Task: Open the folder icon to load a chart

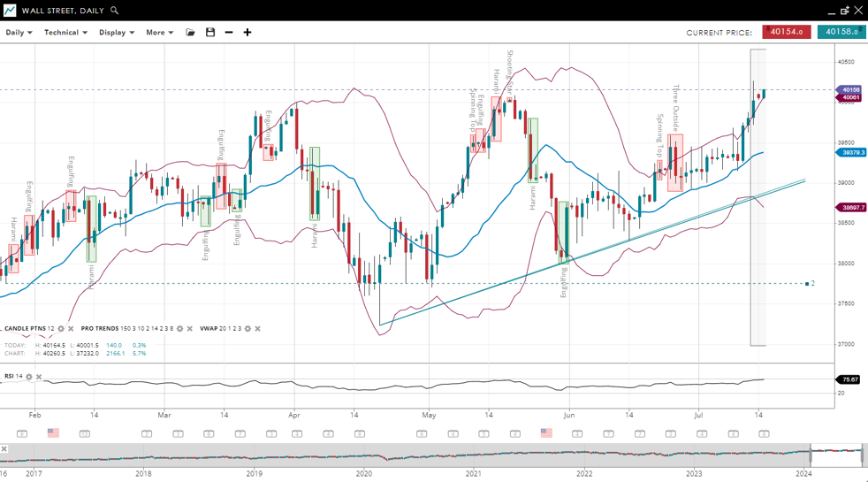Action: pyautogui.click(x=190, y=33)
